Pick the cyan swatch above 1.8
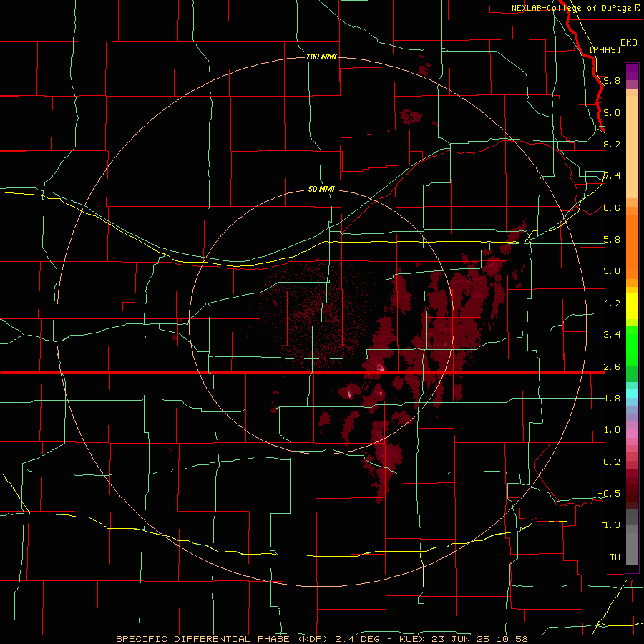Screen dimensions: 644x644 pyautogui.click(x=632, y=394)
